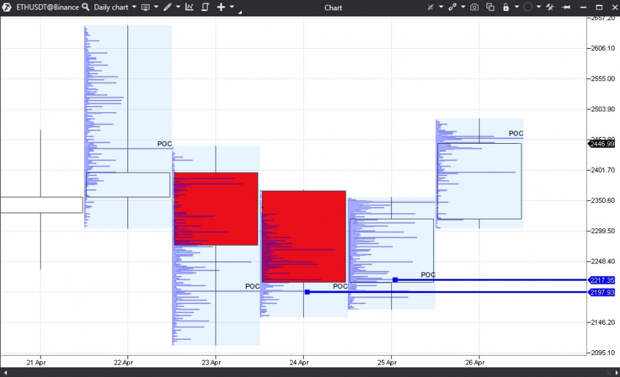Select the drawing pencil tool
This screenshot has width=620, height=377.
pyautogui.click(x=168, y=7)
